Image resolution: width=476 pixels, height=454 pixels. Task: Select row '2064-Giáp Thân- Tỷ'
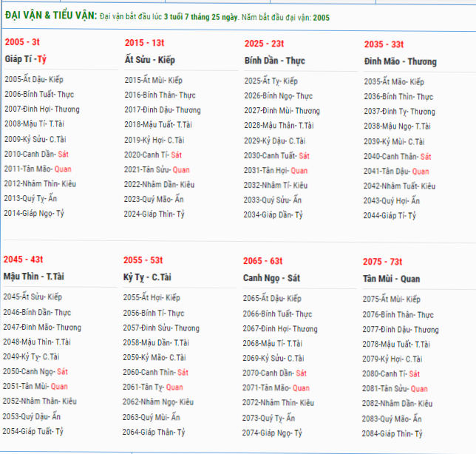[154, 432]
